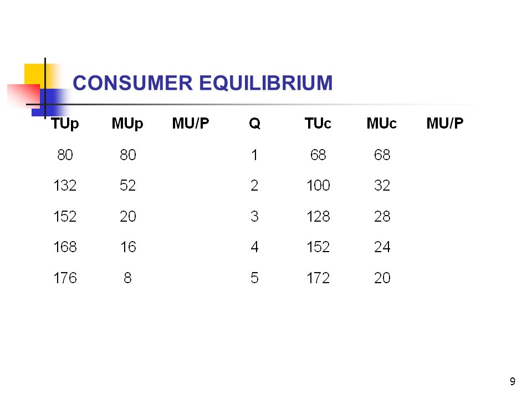Click the blue square in the logo graphic

pos(51,102)
